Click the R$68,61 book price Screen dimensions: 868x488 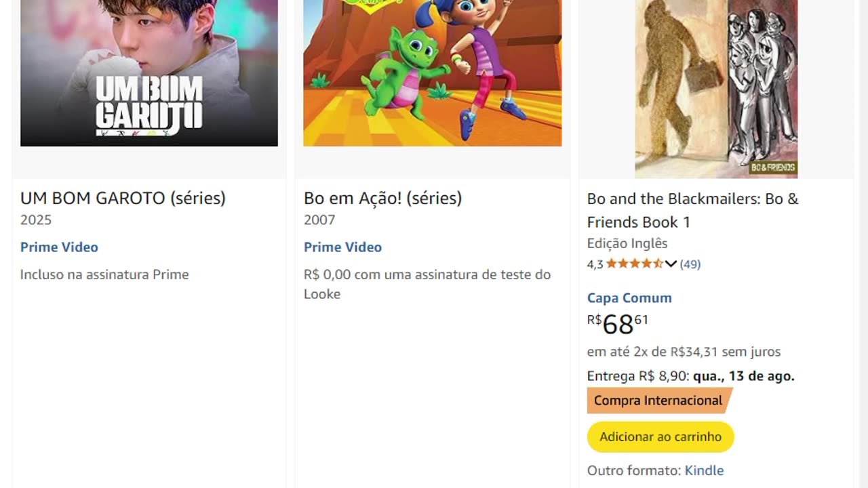click(618, 324)
